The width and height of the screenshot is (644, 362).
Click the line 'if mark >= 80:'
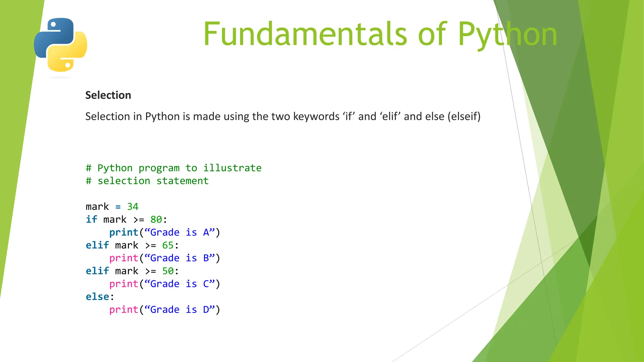(126, 219)
